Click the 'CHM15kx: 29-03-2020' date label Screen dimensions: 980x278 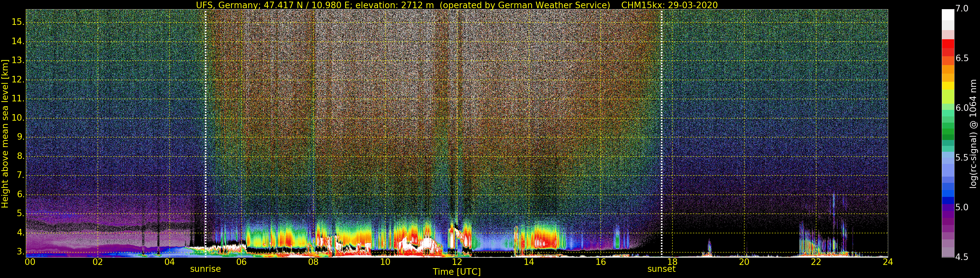click(x=669, y=5)
